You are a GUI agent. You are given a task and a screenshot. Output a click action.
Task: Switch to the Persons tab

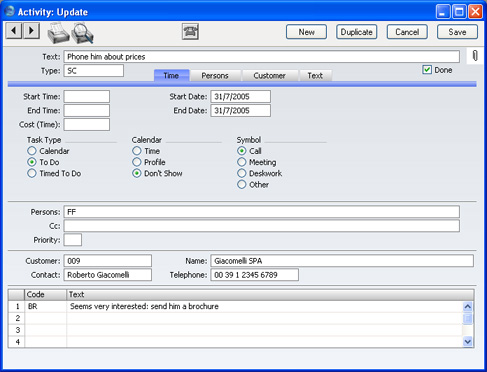(215, 76)
